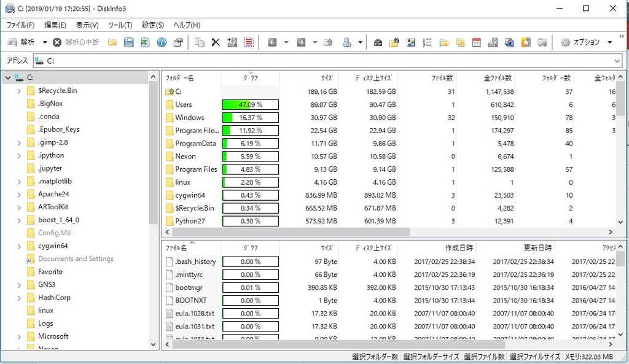Viewport: 629px width, 364px height.
Task: Select the ProgramData folder row
Action: 389,144
